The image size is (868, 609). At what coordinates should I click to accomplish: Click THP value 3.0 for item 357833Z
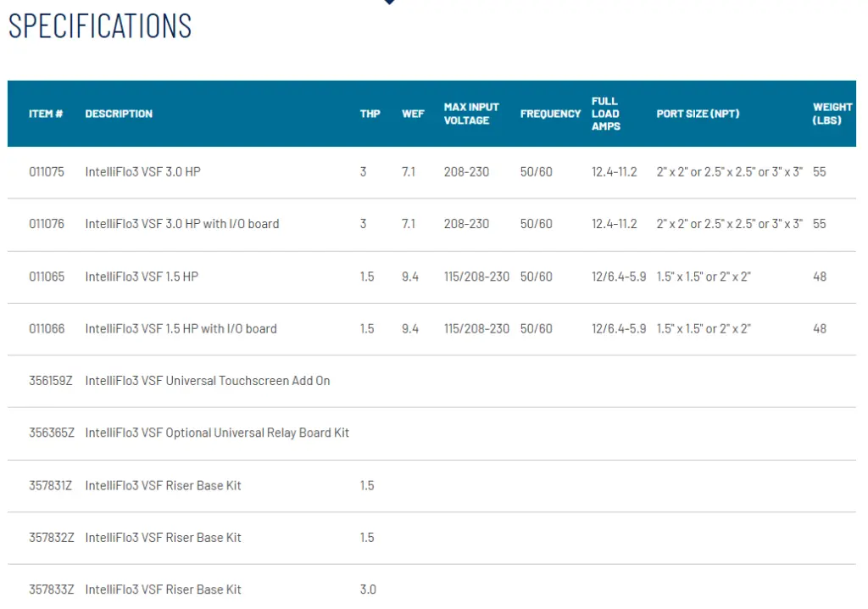tap(368, 589)
